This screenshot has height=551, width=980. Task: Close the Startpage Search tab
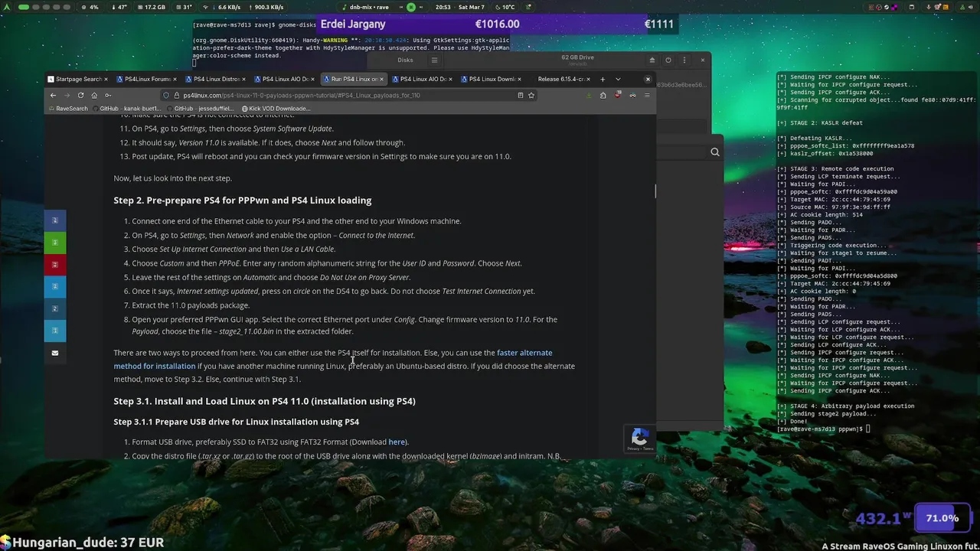point(106,79)
